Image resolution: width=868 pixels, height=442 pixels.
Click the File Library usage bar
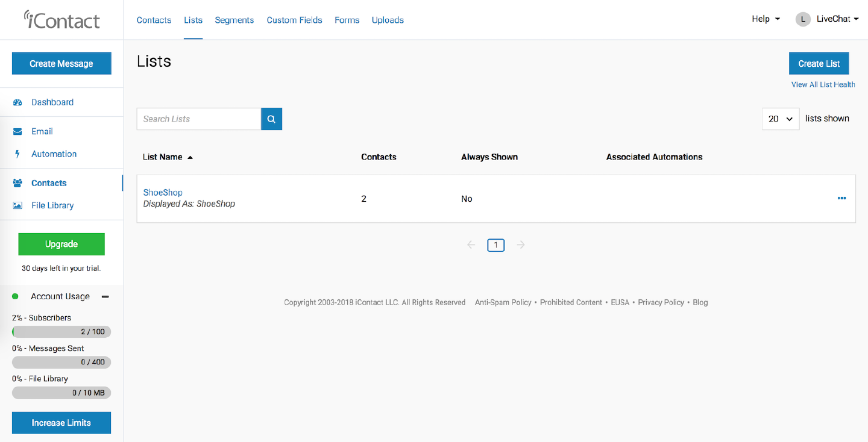pyautogui.click(x=61, y=393)
